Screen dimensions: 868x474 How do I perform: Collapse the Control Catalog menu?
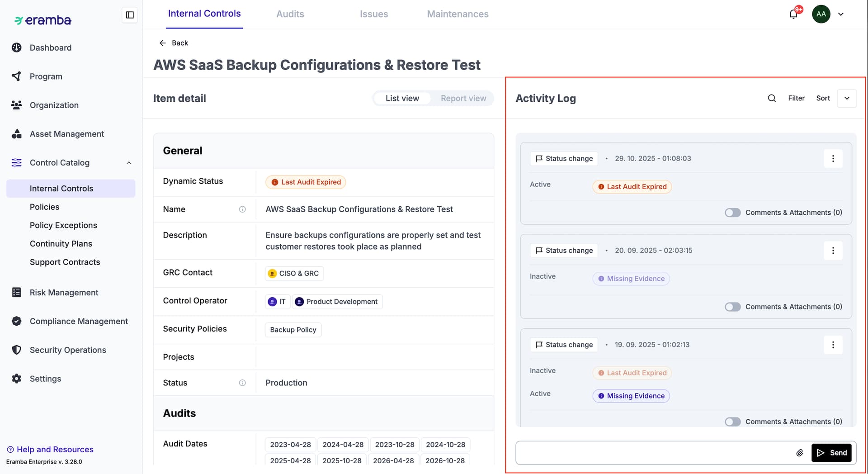click(129, 163)
